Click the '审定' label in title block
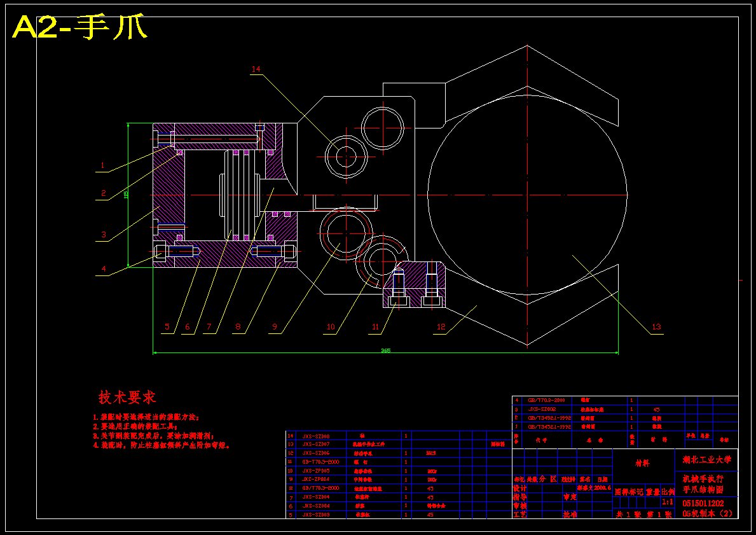The image size is (756, 535). (x=570, y=497)
